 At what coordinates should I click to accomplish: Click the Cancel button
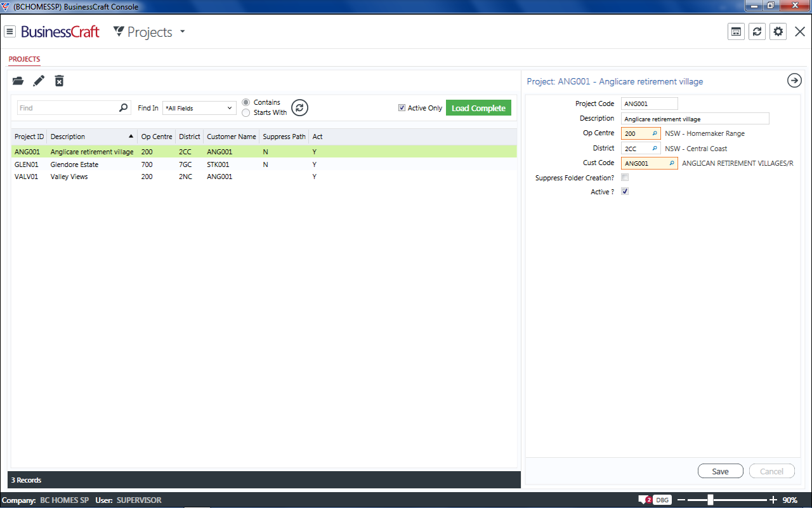[x=771, y=471]
